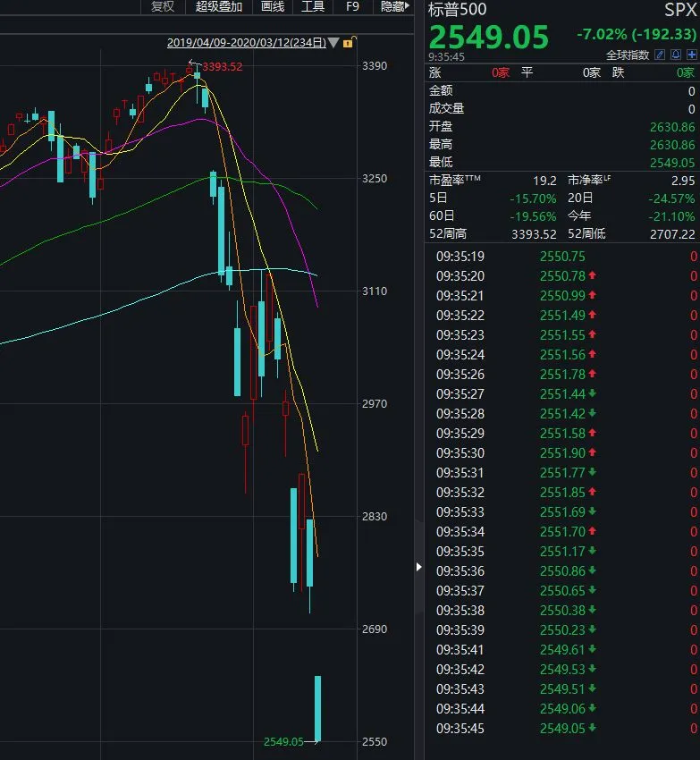Open the 隐藏 hide panel option
Image resolution: width=700 pixels, height=760 pixels.
point(394,6)
